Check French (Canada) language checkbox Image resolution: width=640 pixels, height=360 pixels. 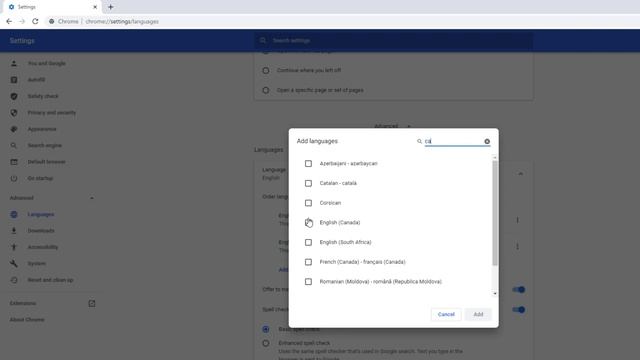(x=308, y=262)
